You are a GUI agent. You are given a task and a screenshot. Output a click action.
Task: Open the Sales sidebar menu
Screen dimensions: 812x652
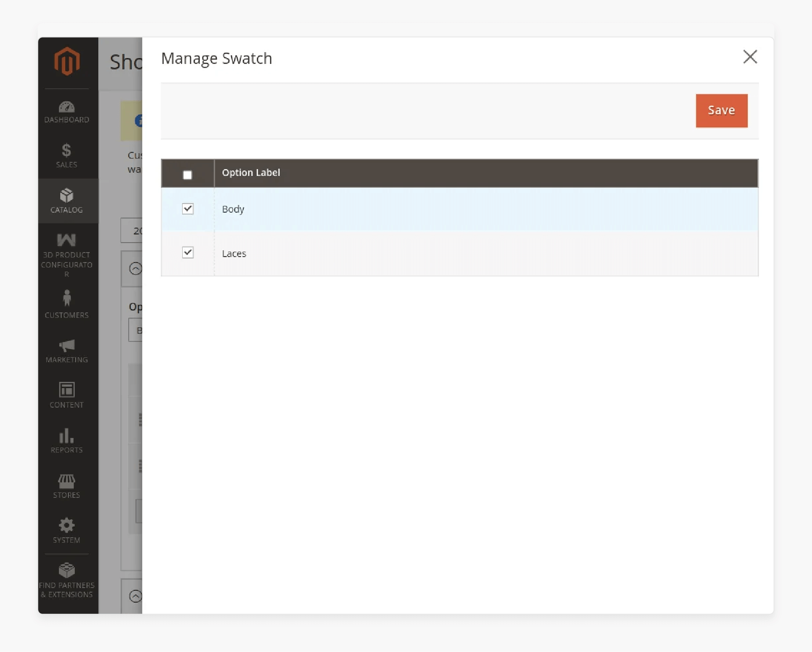(x=67, y=156)
